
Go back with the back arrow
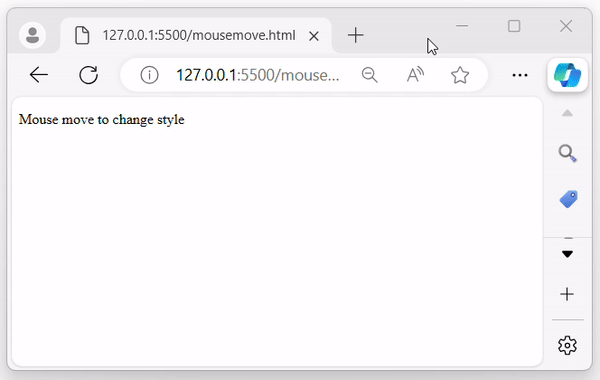(39, 75)
